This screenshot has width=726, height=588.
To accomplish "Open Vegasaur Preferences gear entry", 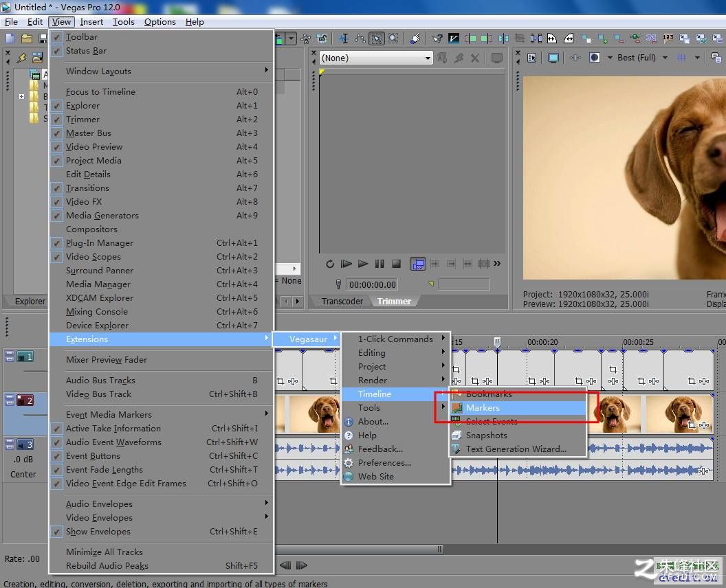I will tap(396, 462).
